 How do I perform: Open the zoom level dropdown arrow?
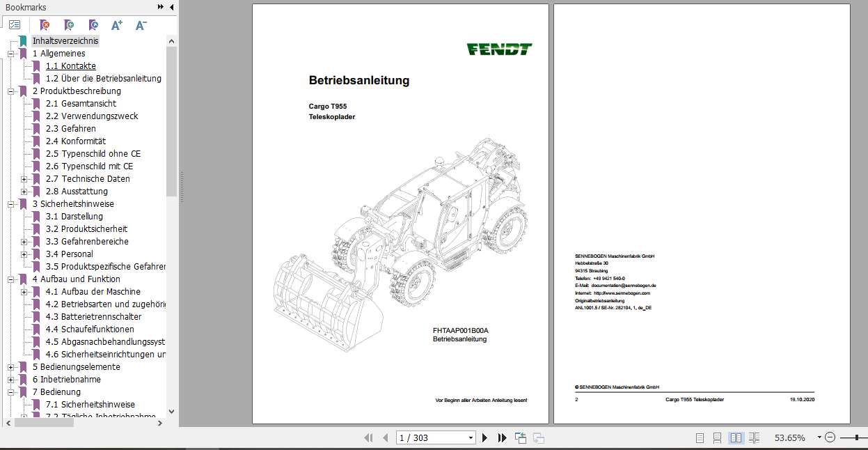tap(819, 438)
